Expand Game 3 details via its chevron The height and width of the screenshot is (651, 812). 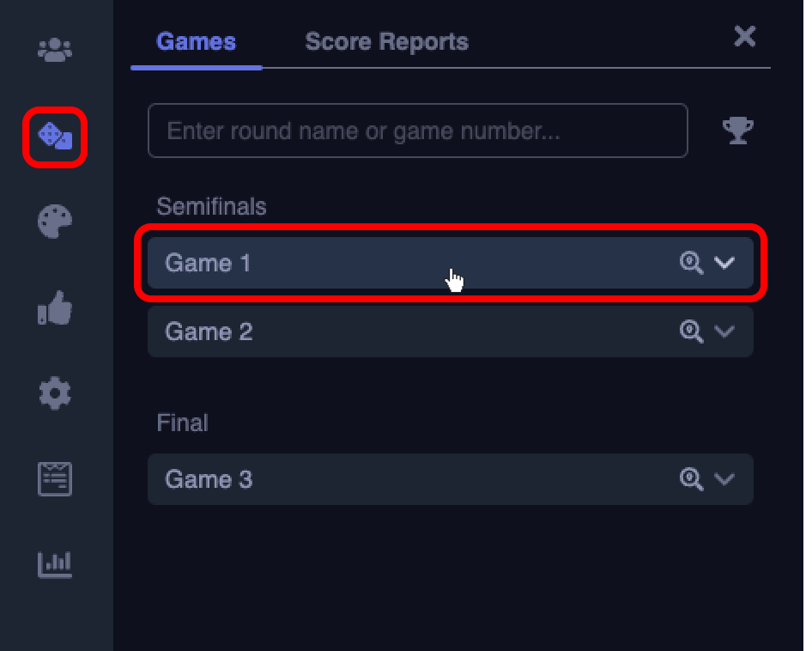pos(724,479)
